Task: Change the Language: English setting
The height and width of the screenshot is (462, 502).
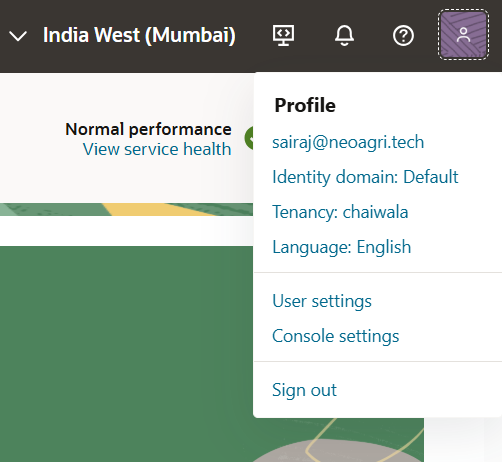Action: click(342, 247)
